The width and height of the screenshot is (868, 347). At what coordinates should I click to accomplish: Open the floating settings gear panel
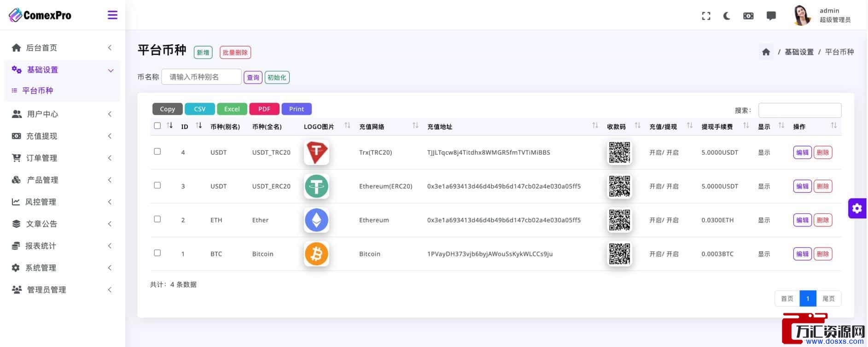857,208
